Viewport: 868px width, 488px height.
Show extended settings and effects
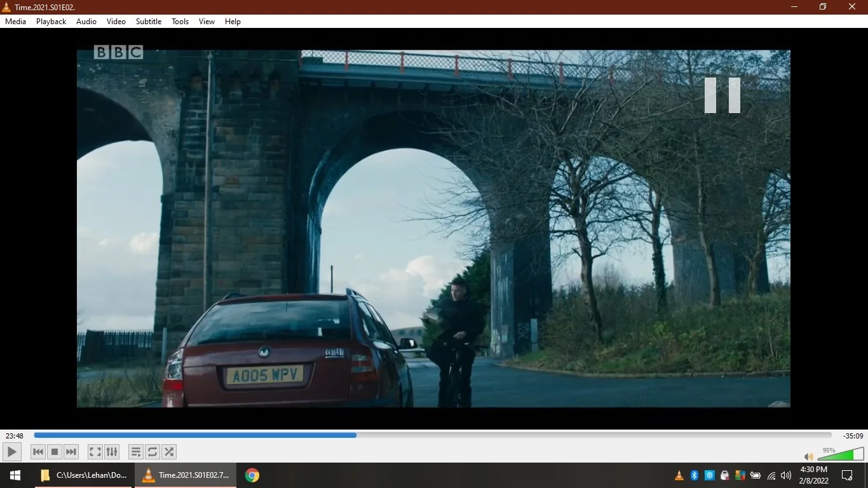pos(112,452)
